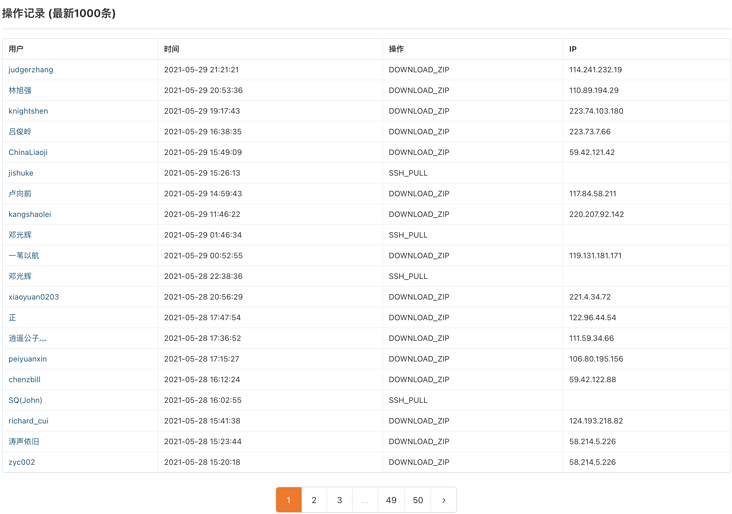Open user 林旭强 profile link
Image resolution: width=732 pixels, height=514 pixels.
click(20, 90)
